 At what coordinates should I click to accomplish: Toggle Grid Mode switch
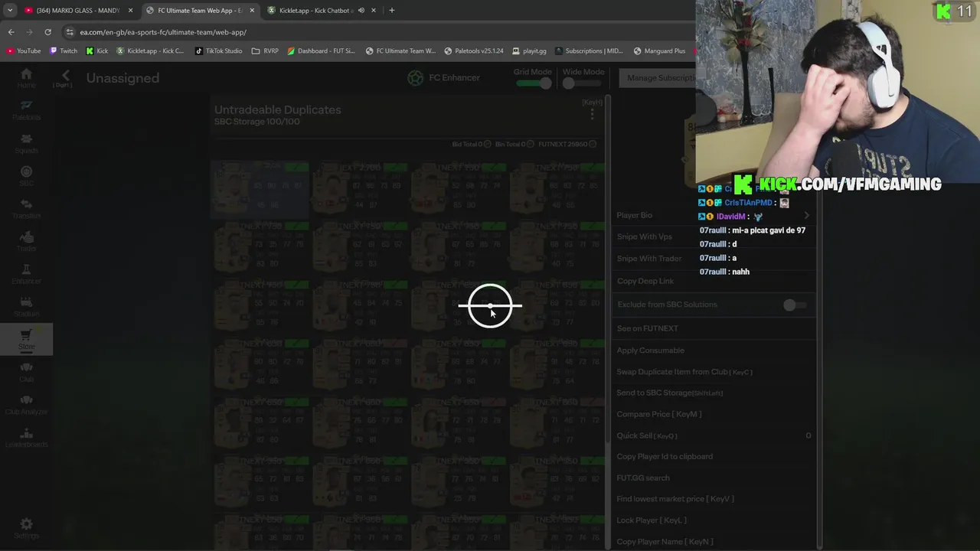coord(534,83)
